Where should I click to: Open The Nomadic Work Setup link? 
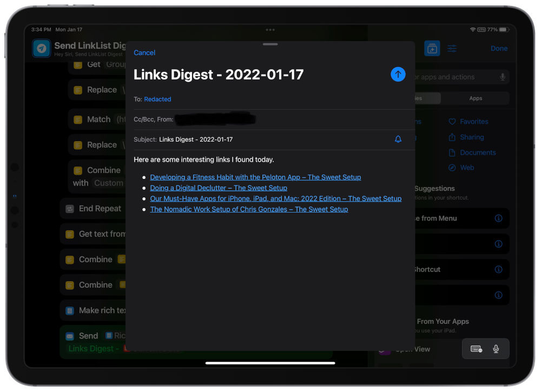pyautogui.click(x=249, y=209)
